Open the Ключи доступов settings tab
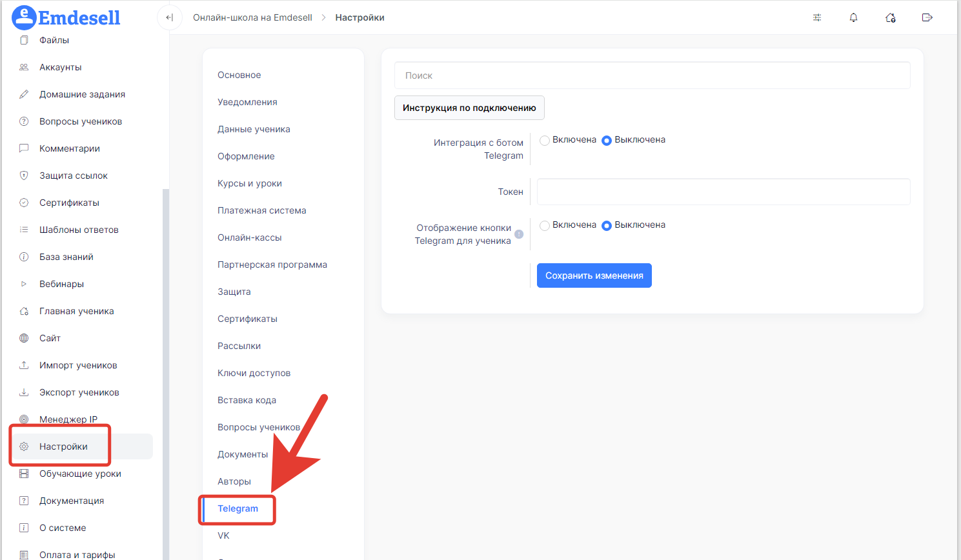 tap(254, 373)
